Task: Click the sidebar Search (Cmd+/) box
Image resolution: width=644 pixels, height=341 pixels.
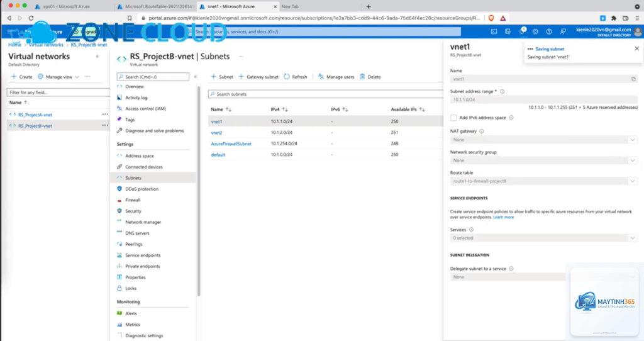Action: (x=153, y=77)
